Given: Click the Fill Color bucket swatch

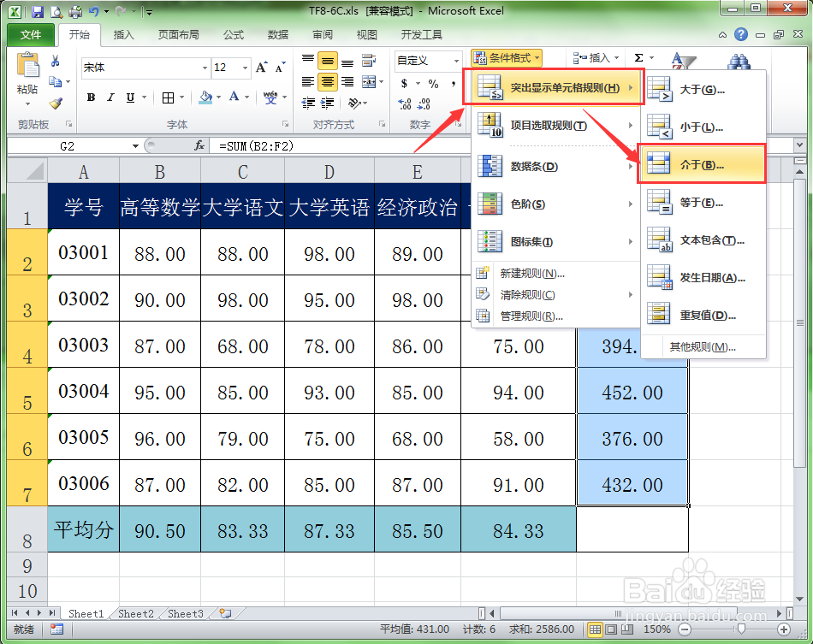Looking at the screenshot, I should (206, 97).
